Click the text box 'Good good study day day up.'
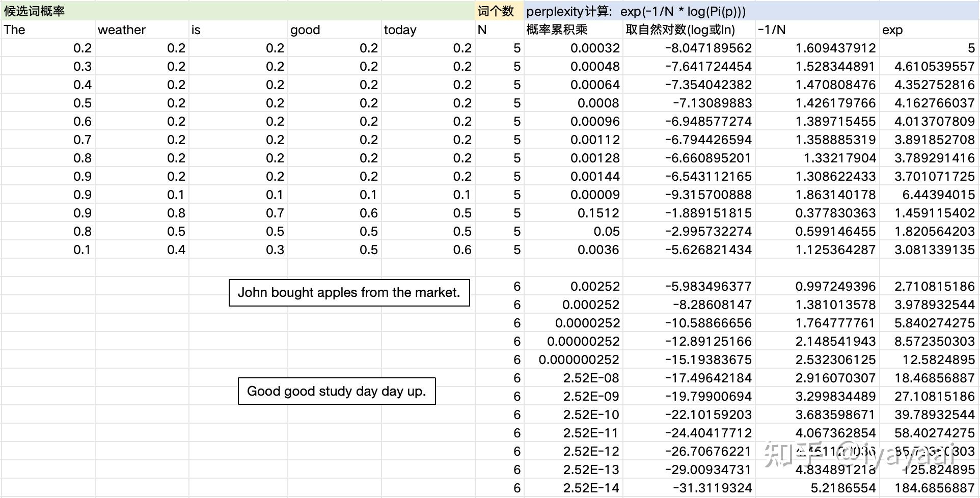Image resolution: width=980 pixels, height=498 pixels. (336, 391)
